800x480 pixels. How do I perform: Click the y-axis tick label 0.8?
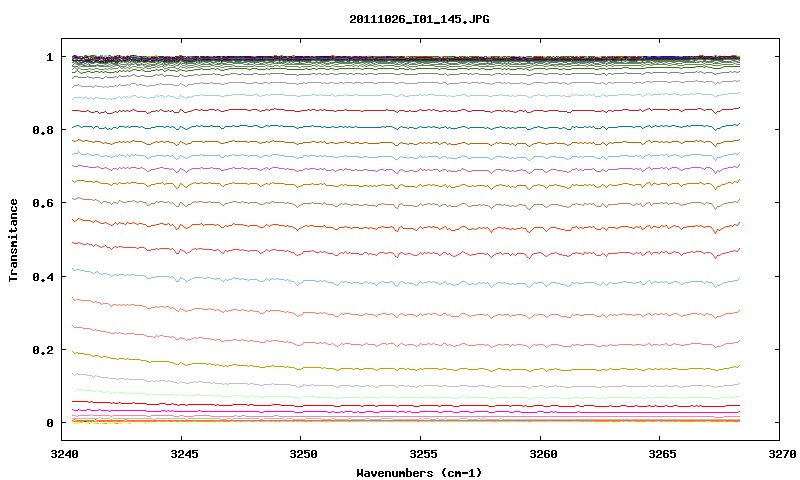click(43, 130)
